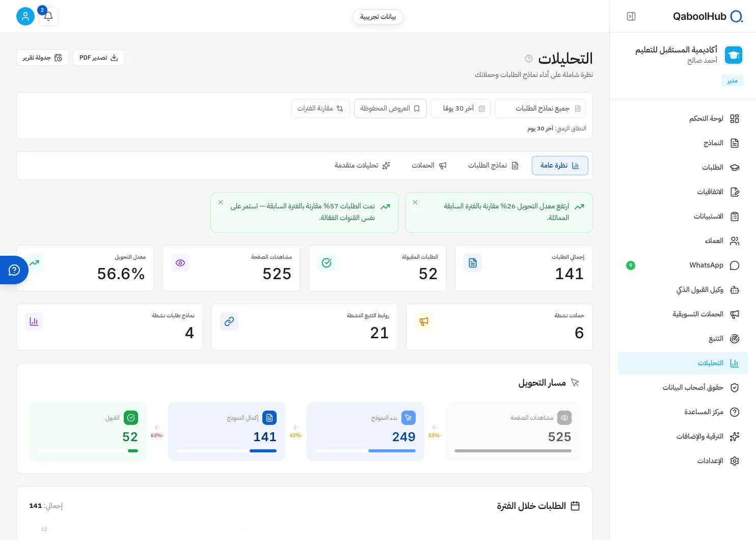Click the QaboolHub logo
Screen dimensions: 756x540
[x=708, y=16]
